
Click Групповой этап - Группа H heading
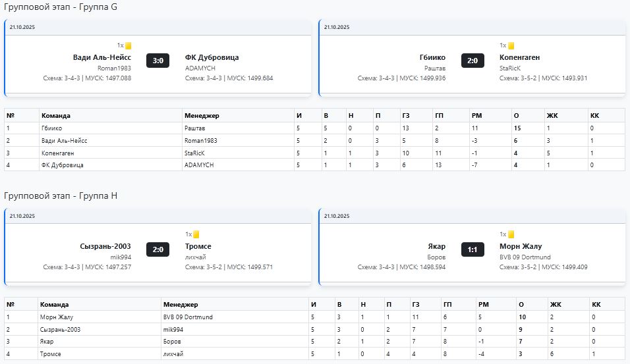[61, 196]
